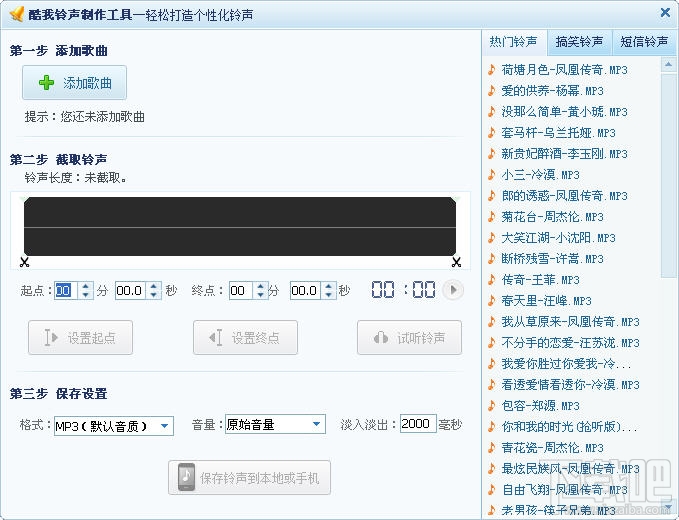Switch to the 搞笑铃声 tab

[x=579, y=42]
